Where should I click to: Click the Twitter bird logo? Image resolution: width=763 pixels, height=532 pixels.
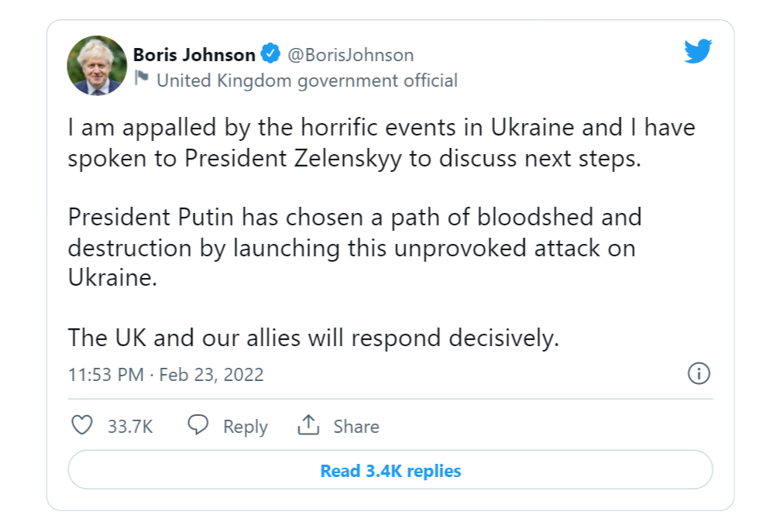pyautogui.click(x=698, y=51)
